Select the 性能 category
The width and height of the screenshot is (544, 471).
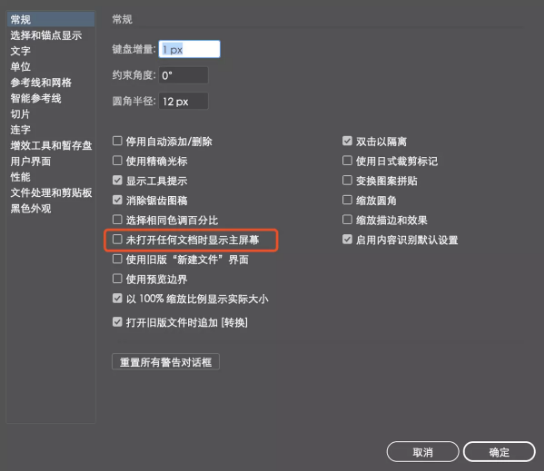(20, 177)
